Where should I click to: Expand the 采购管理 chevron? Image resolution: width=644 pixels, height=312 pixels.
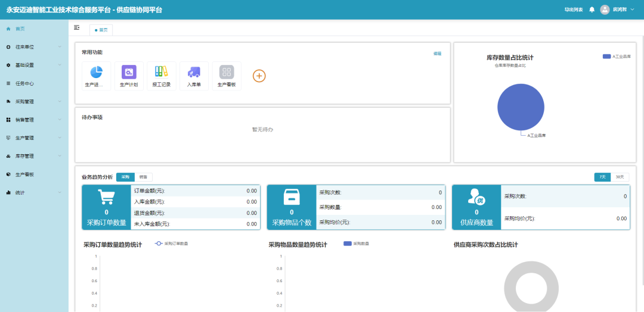point(60,101)
